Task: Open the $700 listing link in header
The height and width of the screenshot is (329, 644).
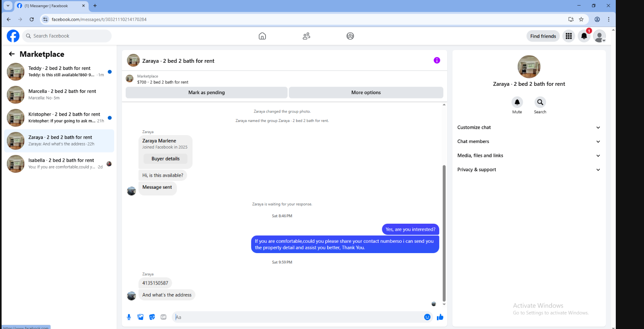Action: pos(163,82)
